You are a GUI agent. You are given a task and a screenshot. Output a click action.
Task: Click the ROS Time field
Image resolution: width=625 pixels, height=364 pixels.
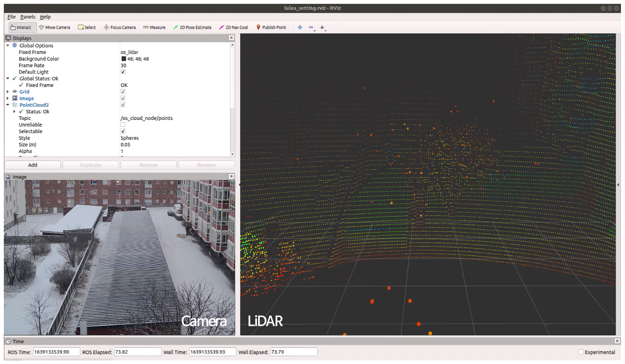[x=56, y=352]
